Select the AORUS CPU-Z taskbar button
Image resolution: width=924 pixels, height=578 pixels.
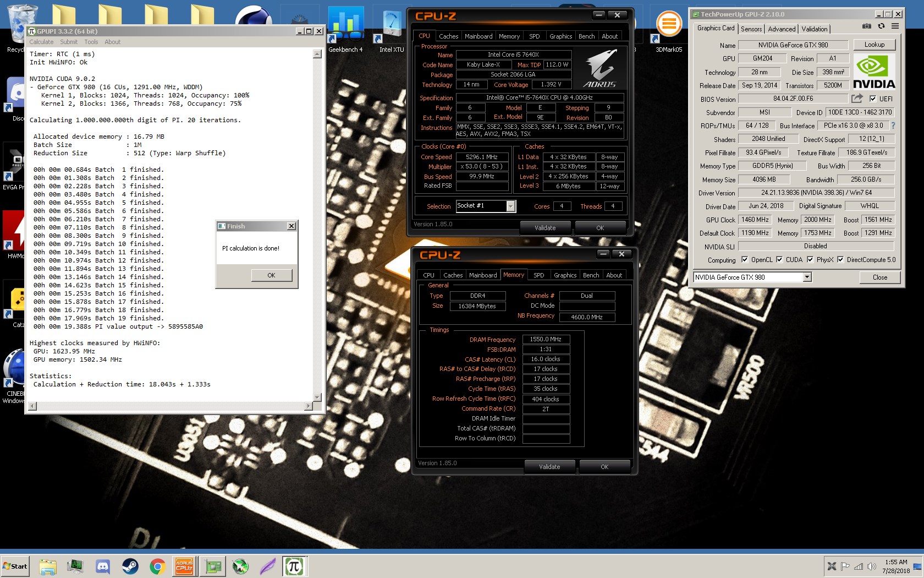tap(184, 566)
